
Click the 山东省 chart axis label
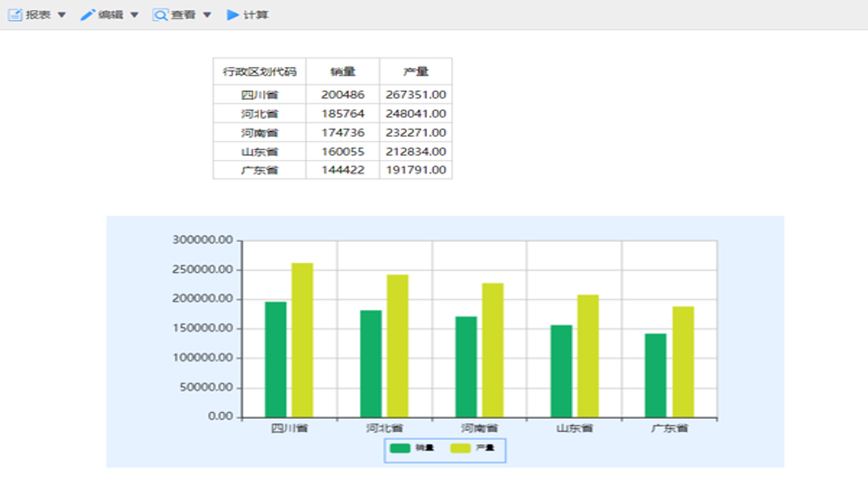[x=574, y=428]
